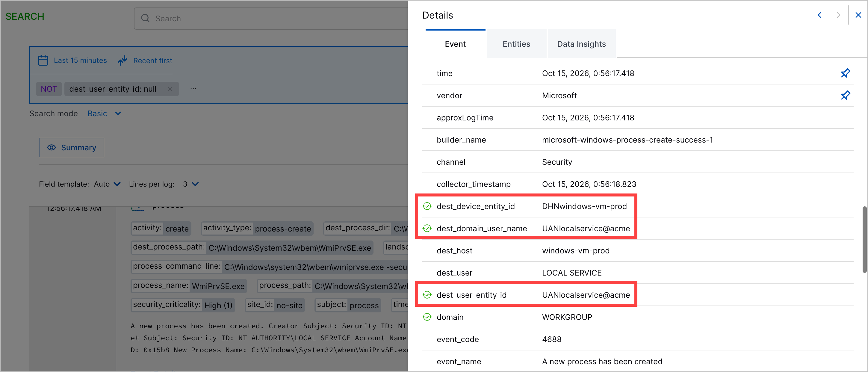Select event_code value 4688

point(552,339)
